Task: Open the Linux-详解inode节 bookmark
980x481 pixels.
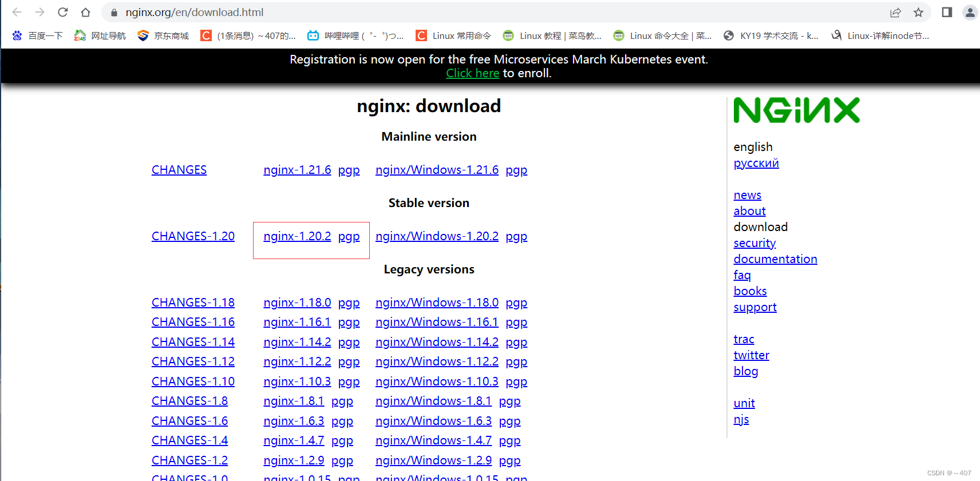Action: 880,35
